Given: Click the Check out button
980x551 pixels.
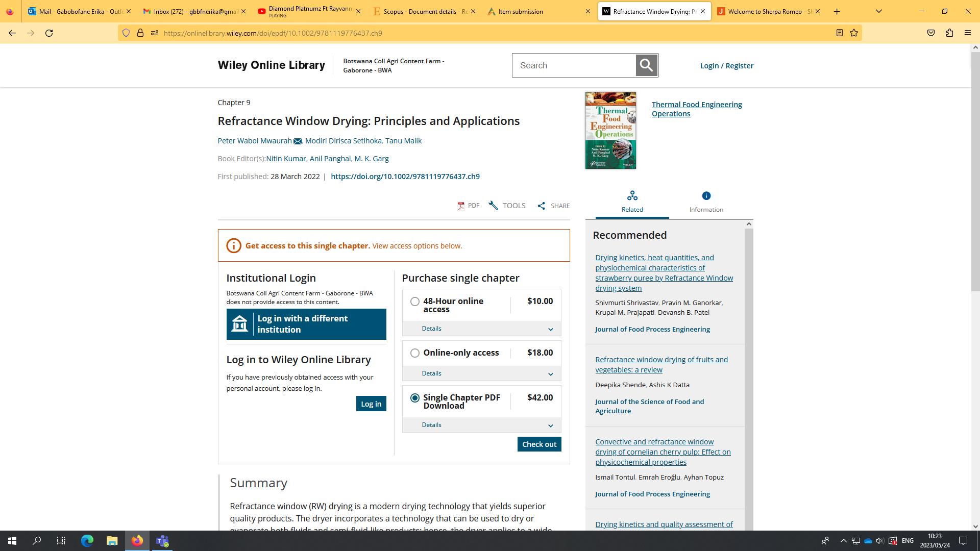Looking at the screenshot, I should tap(539, 444).
